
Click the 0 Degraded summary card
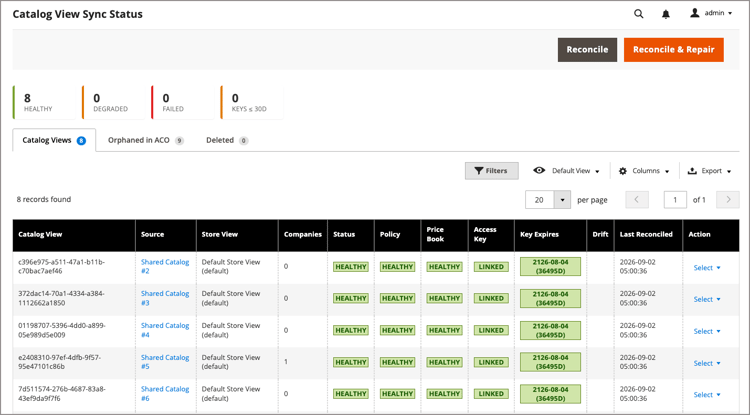pyautogui.click(x=113, y=102)
